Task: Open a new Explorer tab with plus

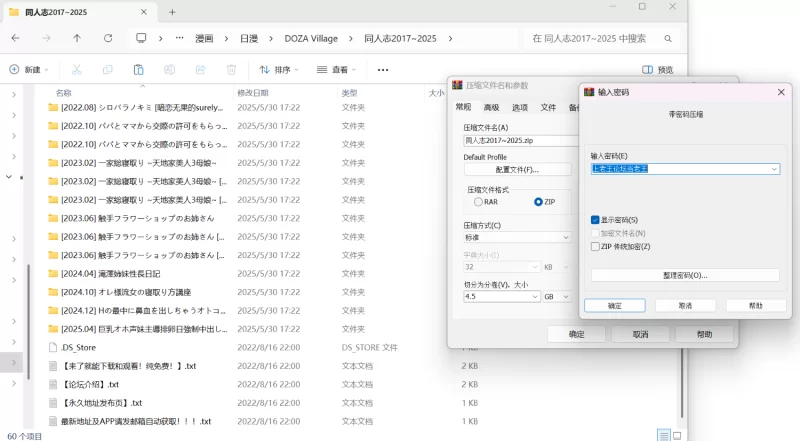Action: [x=172, y=12]
